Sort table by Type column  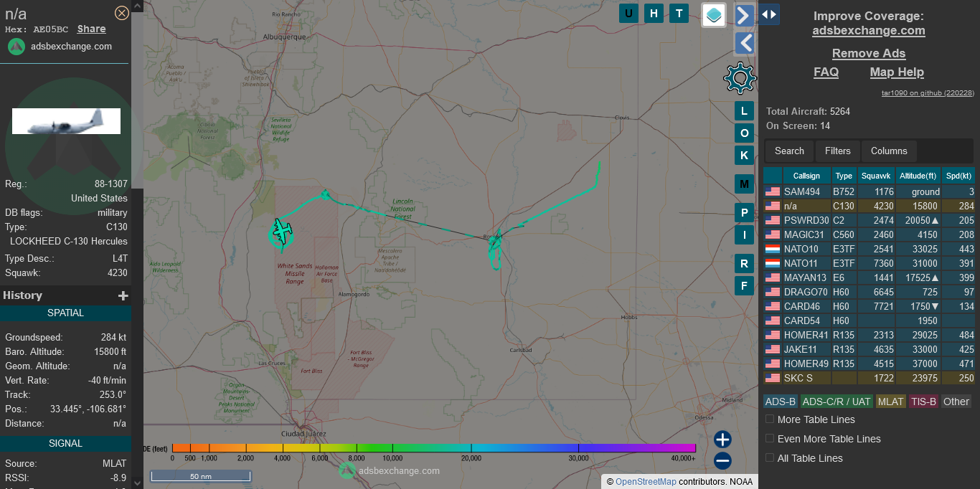coord(844,176)
